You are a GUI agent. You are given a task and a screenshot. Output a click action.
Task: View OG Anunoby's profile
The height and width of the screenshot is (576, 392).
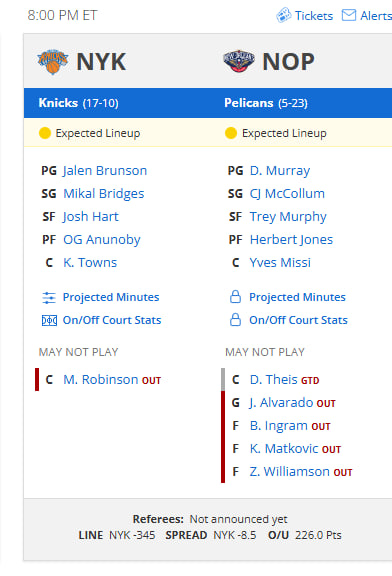pyautogui.click(x=102, y=240)
